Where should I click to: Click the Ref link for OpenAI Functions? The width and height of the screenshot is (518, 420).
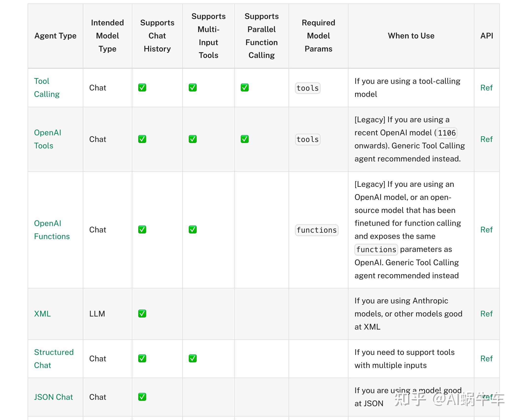click(486, 230)
